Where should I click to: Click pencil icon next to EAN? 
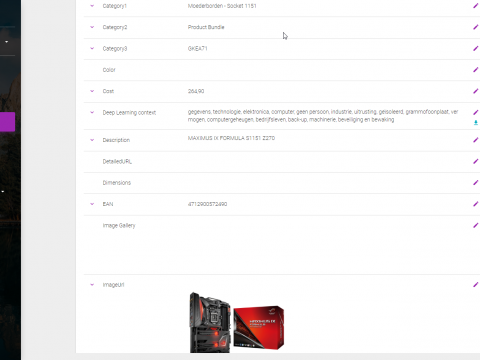coord(476,204)
